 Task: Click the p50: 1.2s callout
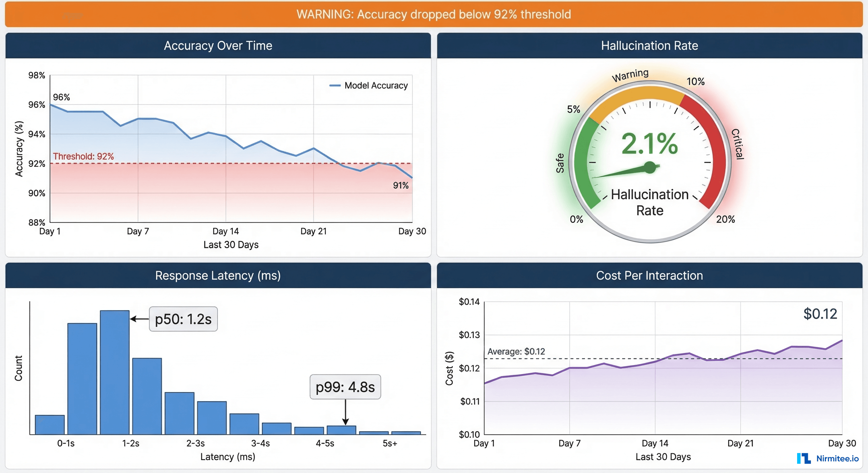click(x=183, y=319)
